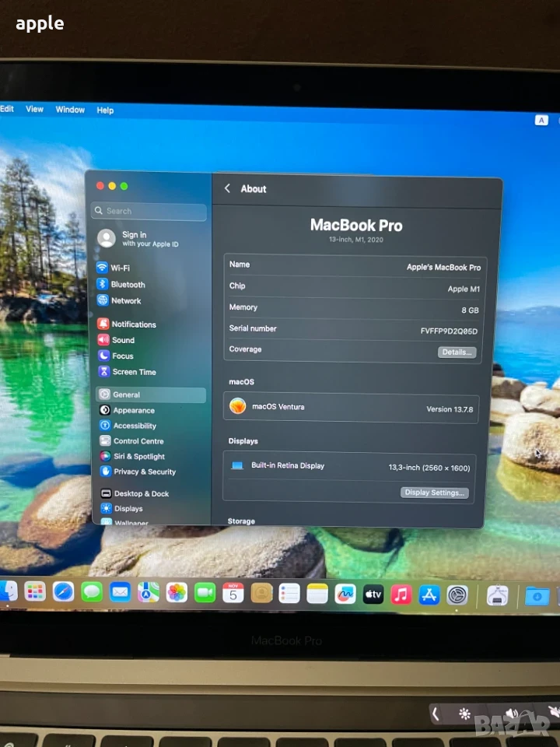Open App Store from the Dock

429,594
